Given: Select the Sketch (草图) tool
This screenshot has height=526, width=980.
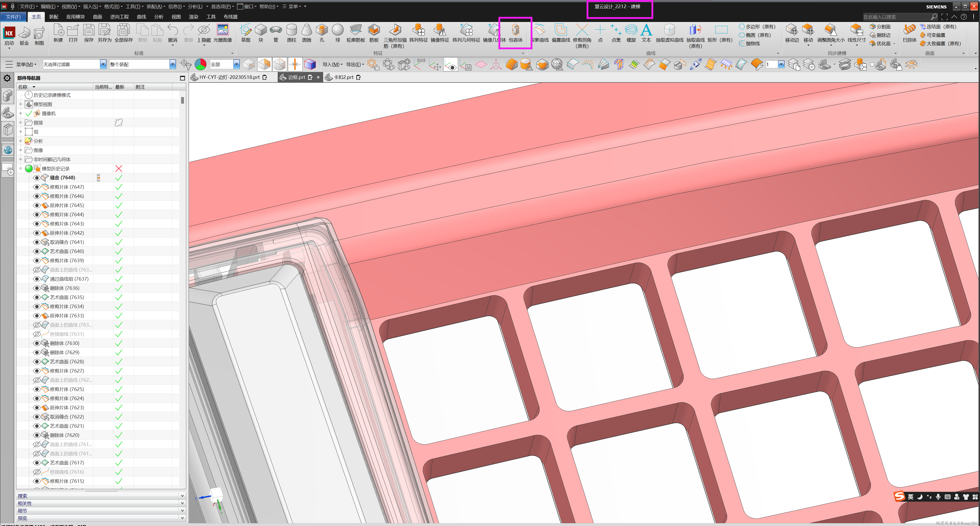Looking at the screenshot, I should click(245, 33).
